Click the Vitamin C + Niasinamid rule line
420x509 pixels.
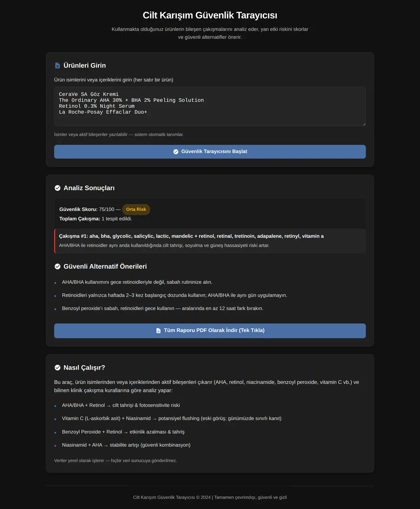click(171, 419)
